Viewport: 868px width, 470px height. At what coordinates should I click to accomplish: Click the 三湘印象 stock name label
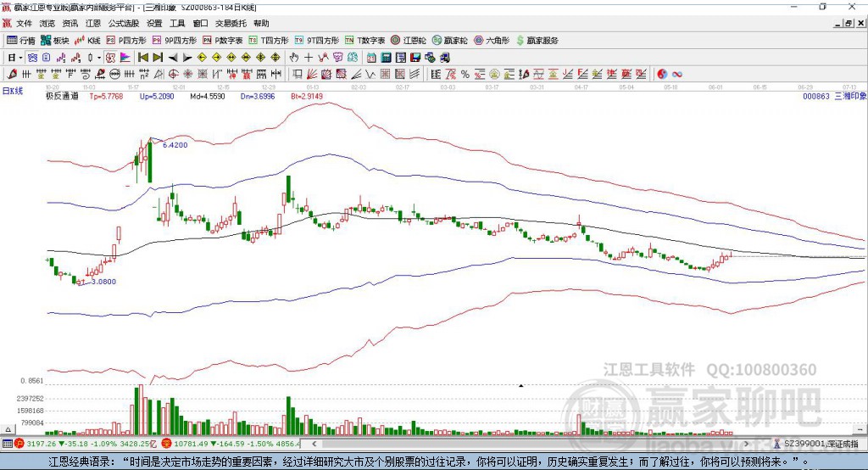[x=850, y=96]
